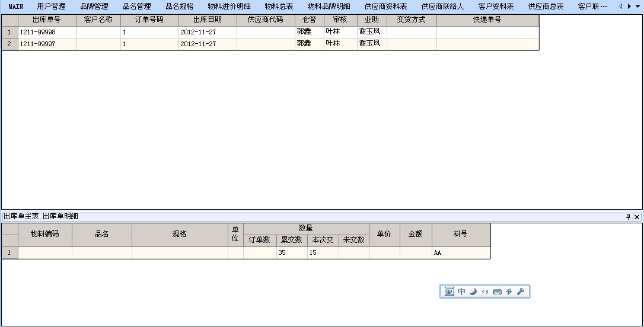
Task: Open the 供应商总表 tab
Action: (546, 6)
